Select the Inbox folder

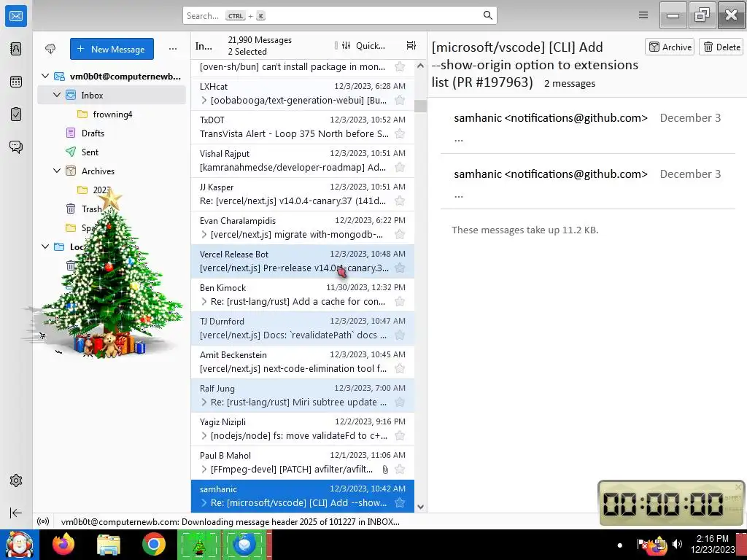[112, 96]
